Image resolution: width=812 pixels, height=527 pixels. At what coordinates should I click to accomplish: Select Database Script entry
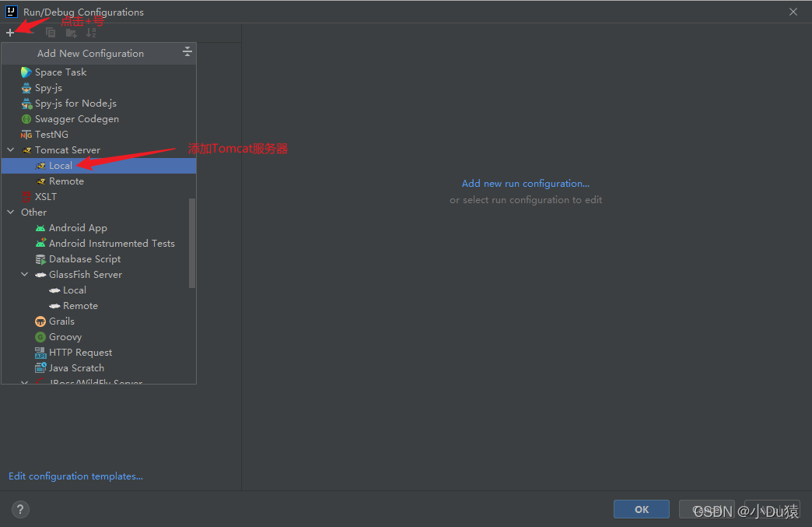coord(96,259)
